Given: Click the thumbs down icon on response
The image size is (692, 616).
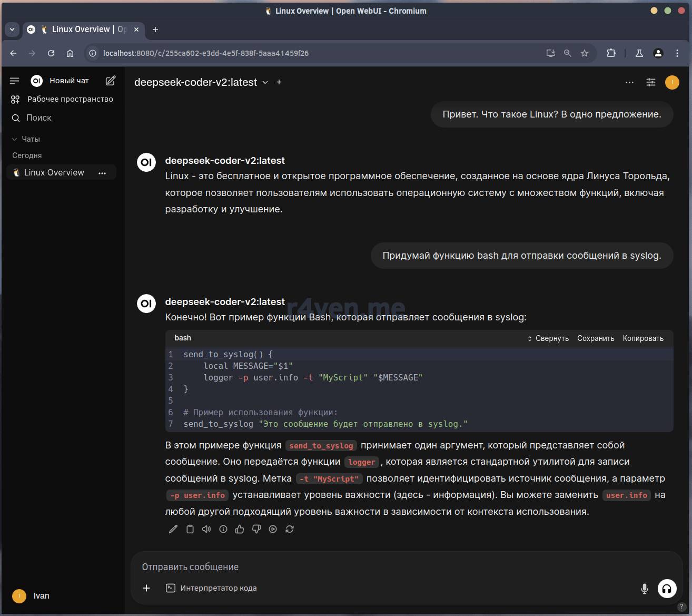Looking at the screenshot, I should (x=256, y=529).
